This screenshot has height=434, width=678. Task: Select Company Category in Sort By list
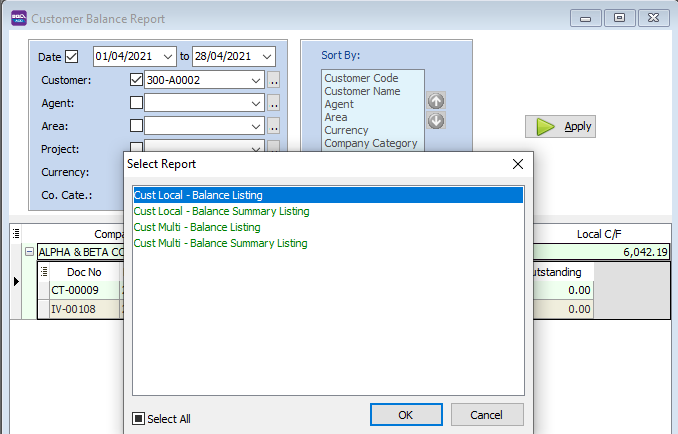tap(371, 143)
